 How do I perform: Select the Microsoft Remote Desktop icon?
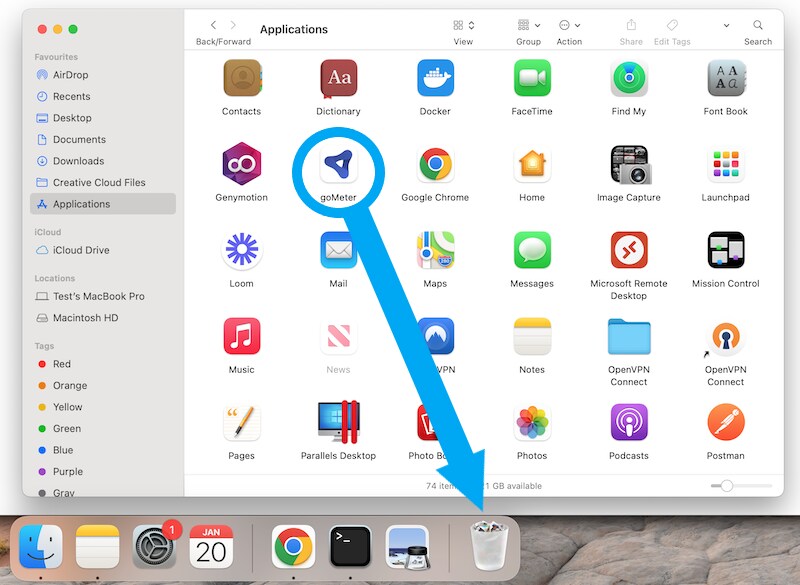click(x=629, y=250)
